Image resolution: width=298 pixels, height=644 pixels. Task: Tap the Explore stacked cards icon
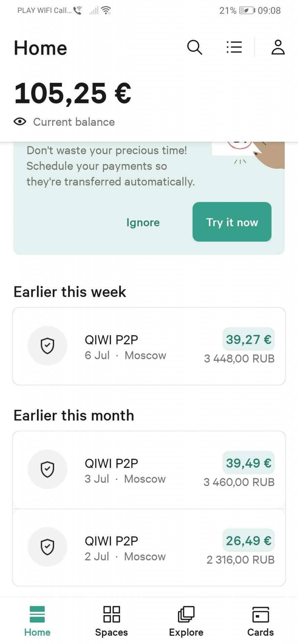(186, 614)
